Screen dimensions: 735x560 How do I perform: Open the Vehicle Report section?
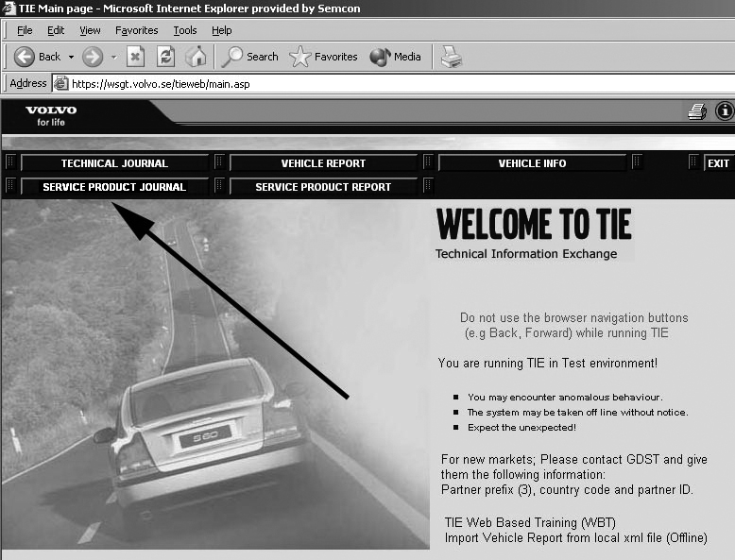click(x=323, y=163)
